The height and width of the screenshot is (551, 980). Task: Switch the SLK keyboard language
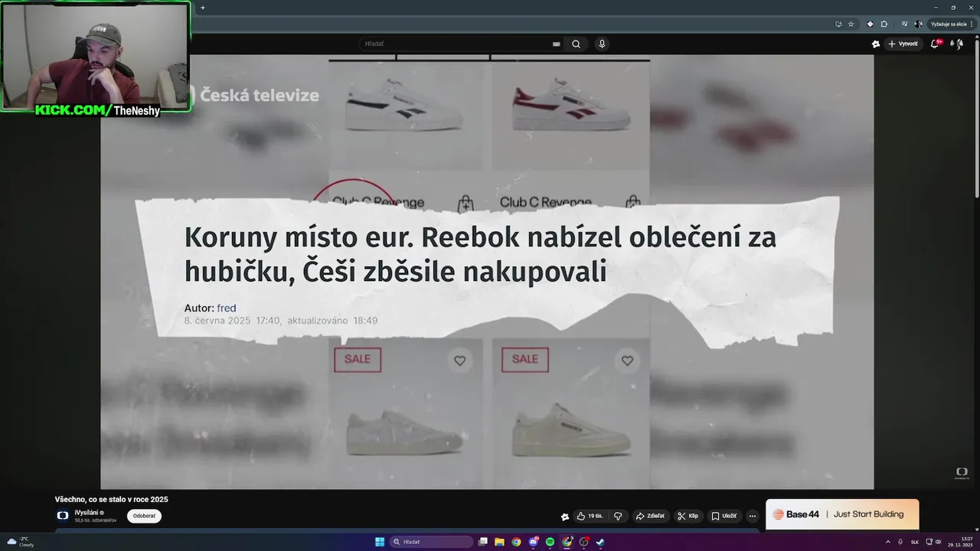[x=914, y=542]
